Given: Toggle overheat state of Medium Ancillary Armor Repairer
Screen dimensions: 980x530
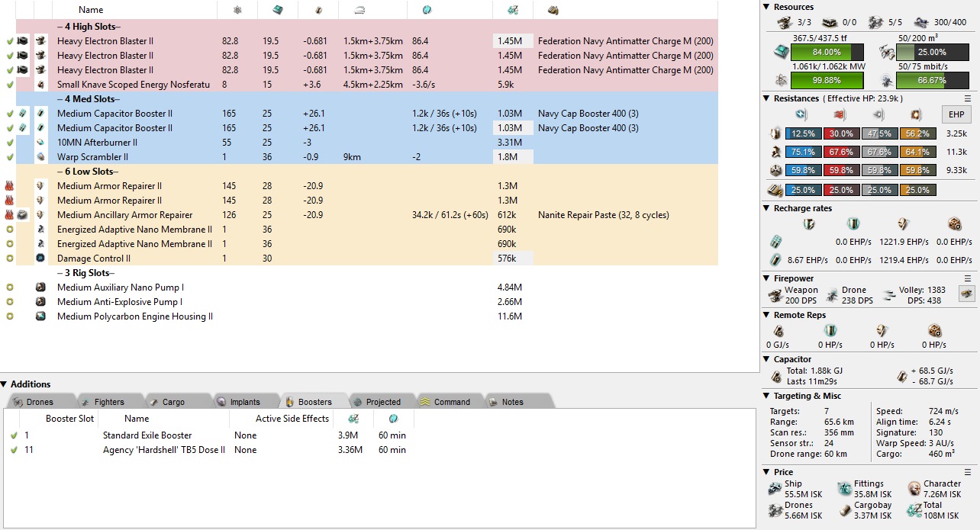Looking at the screenshot, I should [8, 215].
